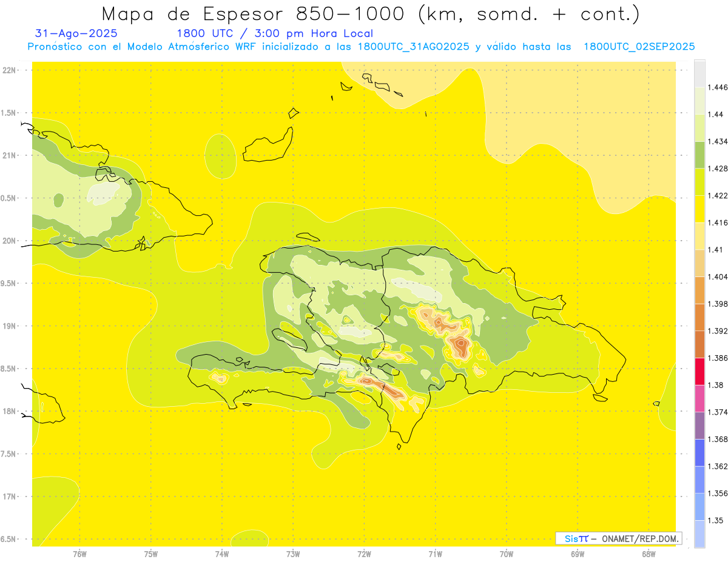Click the legend value '1.44'
This screenshot has width=728, height=562.
716,114
